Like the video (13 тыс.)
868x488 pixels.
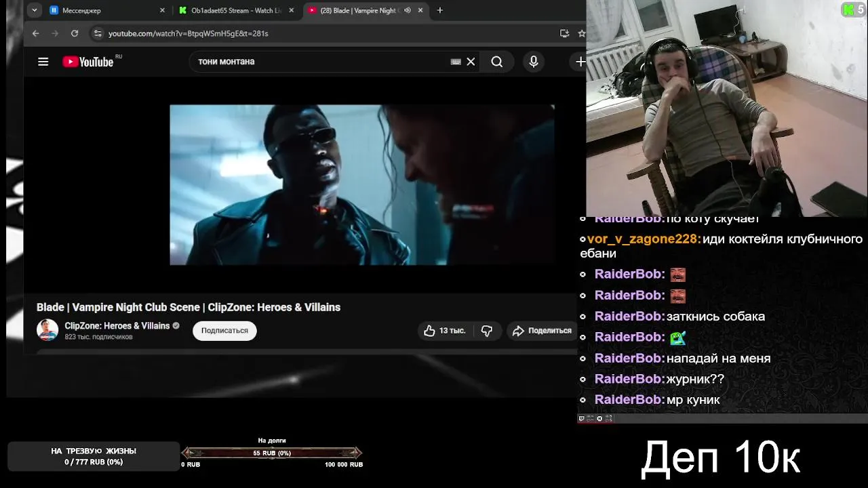pos(445,331)
